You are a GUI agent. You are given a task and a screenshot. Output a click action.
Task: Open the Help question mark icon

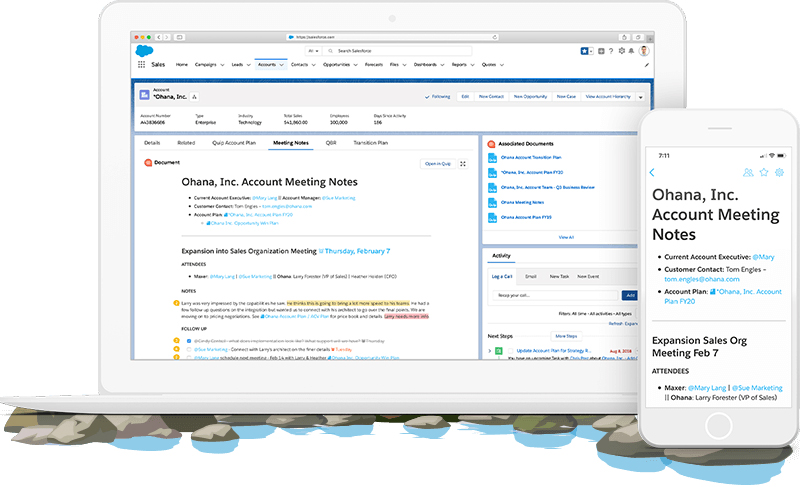point(611,51)
